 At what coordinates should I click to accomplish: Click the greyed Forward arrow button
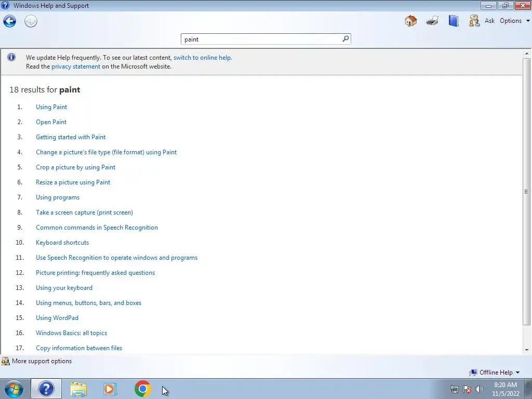pos(31,21)
